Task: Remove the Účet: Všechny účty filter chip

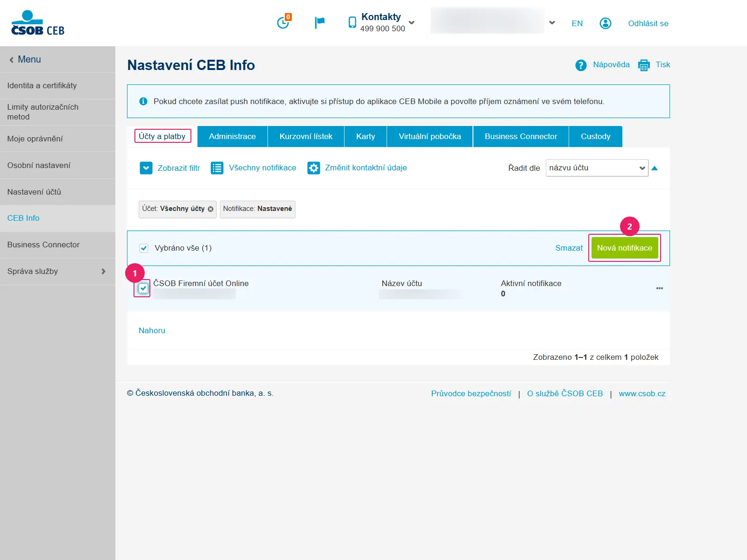Action: tap(211, 209)
